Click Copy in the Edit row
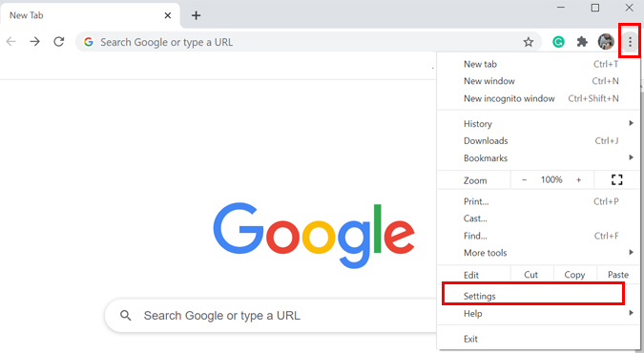 (x=574, y=275)
